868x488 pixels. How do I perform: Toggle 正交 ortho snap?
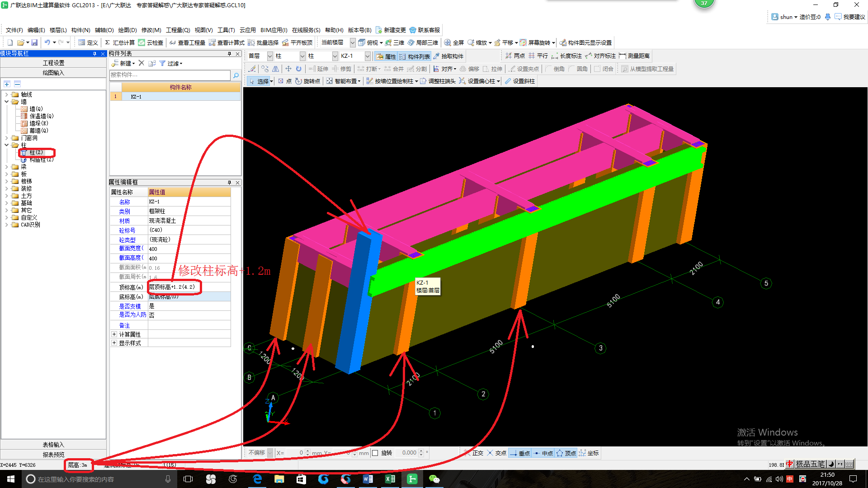[473, 453]
